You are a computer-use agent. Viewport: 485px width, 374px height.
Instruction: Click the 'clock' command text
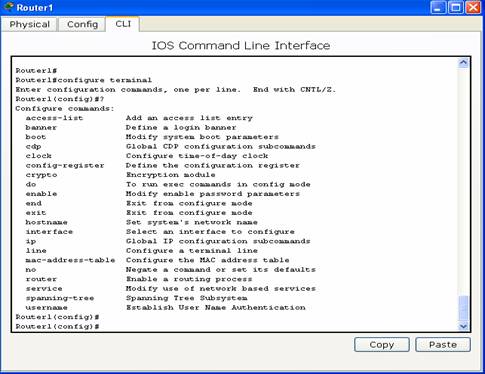pos(39,156)
